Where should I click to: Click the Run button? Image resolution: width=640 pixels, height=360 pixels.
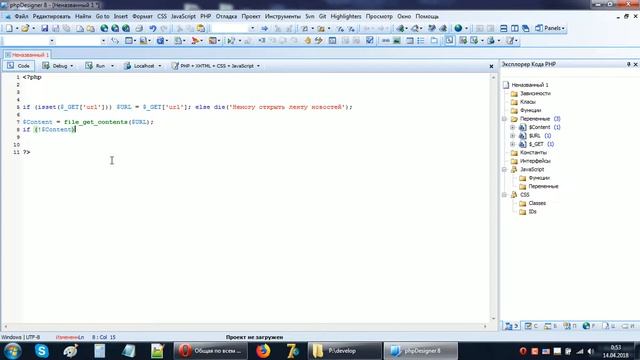coord(96,66)
